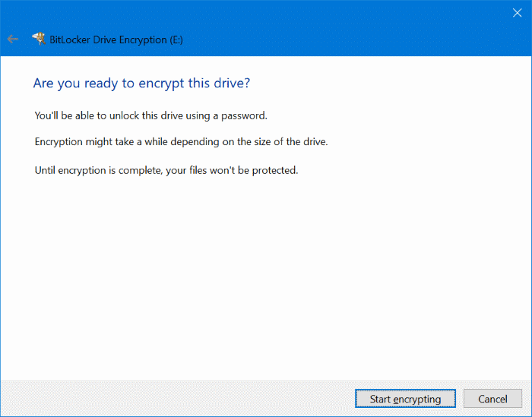Click the unlock using a password sentence
Screen dimensions: 532x417
[151, 116]
